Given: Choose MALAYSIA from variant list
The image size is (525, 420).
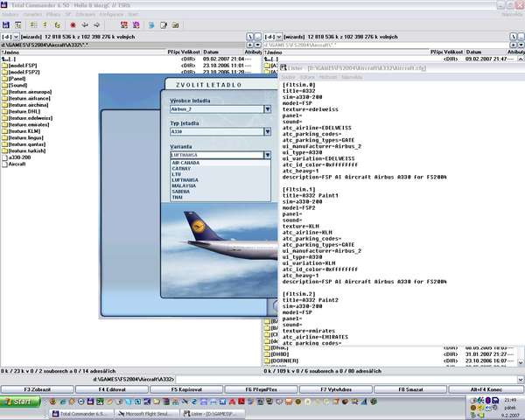Looking at the screenshot, I should point(184,185).
